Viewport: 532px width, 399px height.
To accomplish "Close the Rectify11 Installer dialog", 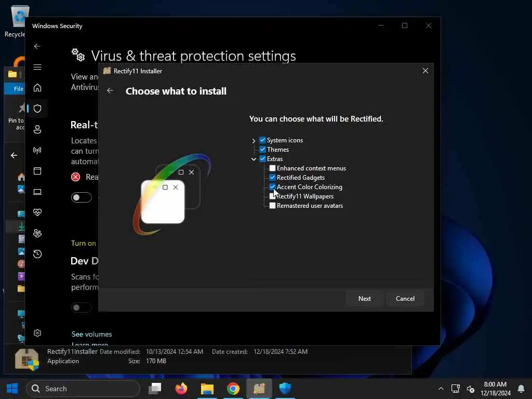I will (x=425, y=71).
